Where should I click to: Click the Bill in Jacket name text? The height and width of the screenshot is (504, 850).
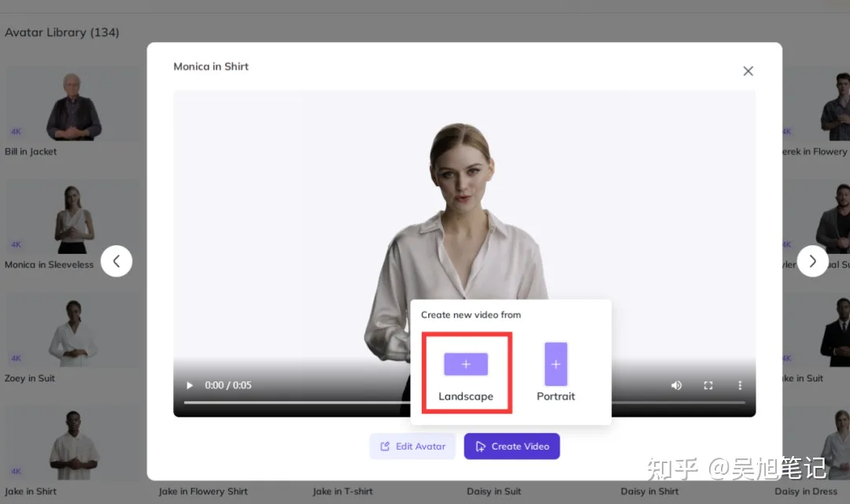point(31,152)
